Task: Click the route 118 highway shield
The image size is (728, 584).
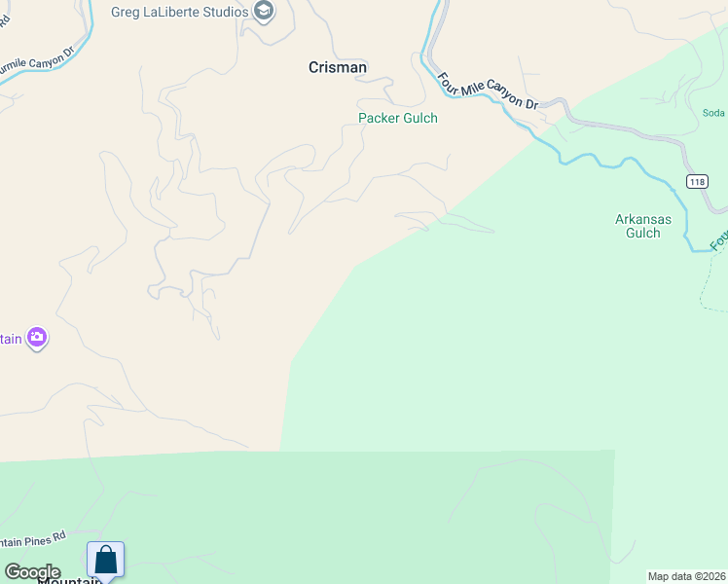Action: [x=697, y=181]
